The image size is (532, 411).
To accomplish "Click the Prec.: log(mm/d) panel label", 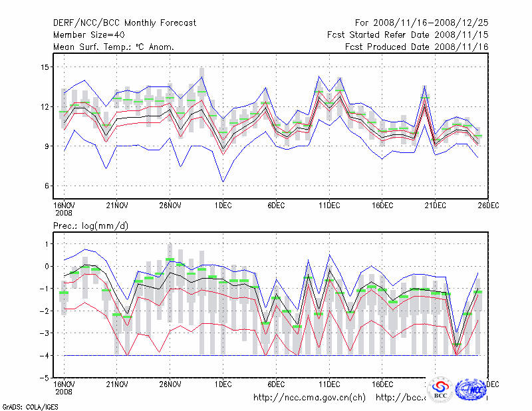I will click(x=91, y=226).
